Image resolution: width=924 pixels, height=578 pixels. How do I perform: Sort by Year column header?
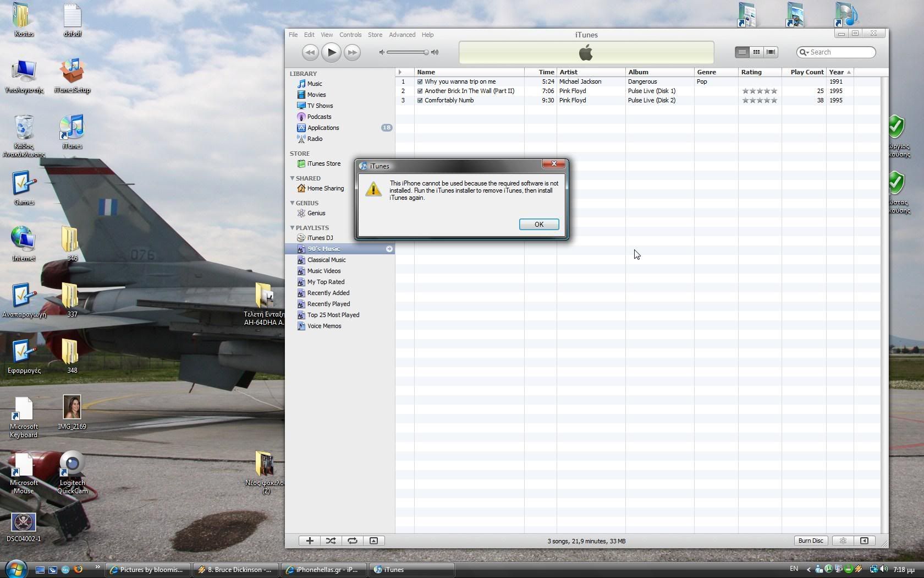click(x=840, y=72)
